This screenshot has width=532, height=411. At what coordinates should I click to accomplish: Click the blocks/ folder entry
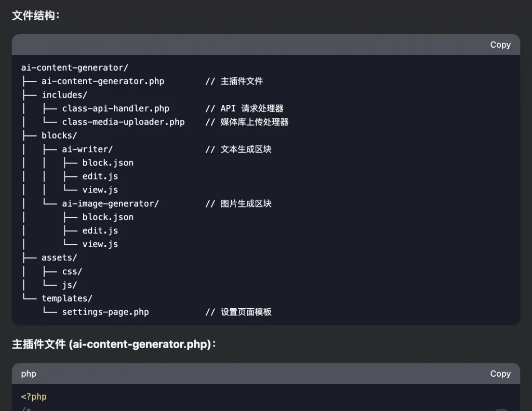coord(59,135)
